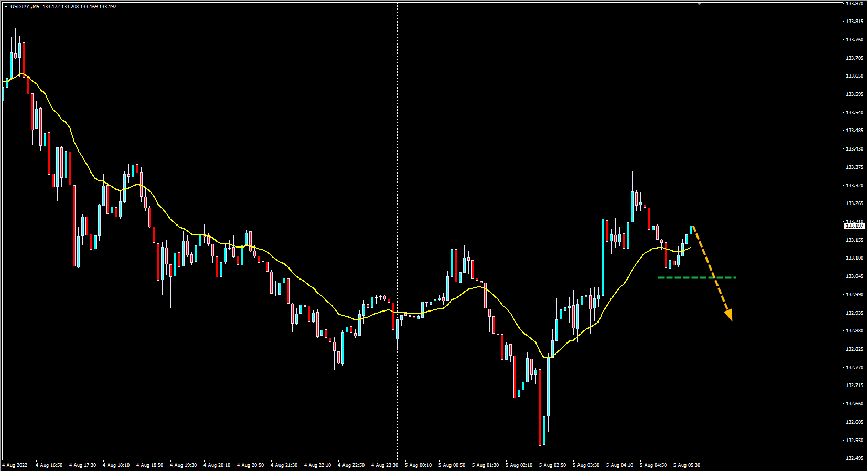Screen dimensions: 868x472
Task: Click the 4 Aug 20:10 time label
Action: pyautogui.click(x=217, y=465)
